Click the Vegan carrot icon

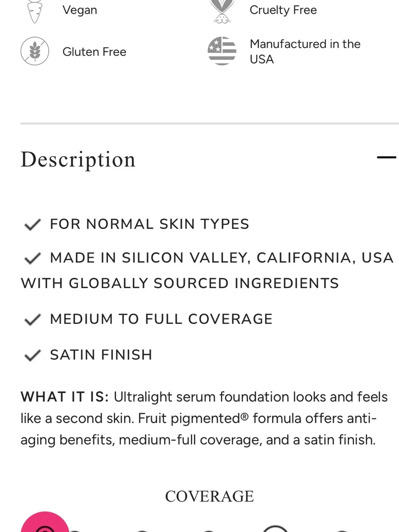pos(35,11)
